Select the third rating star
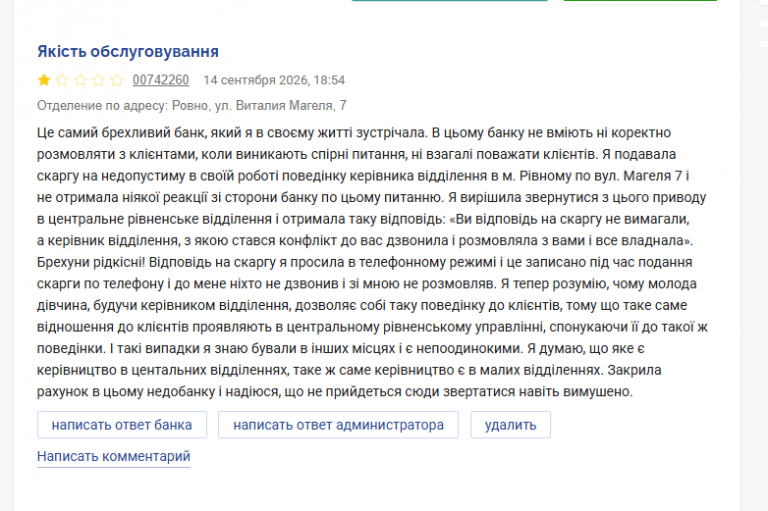Viewport: 768px width, 511px height. point(80,80)
